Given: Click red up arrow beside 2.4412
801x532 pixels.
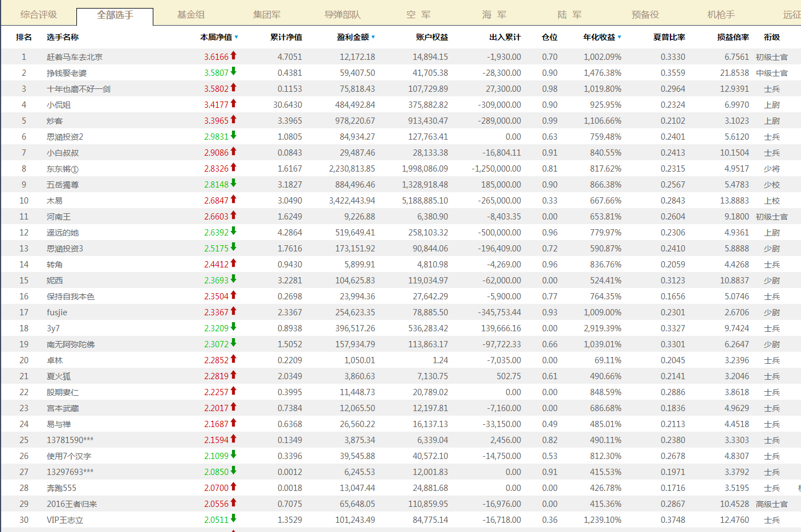Looking at the screenshot, I should [233, 263].
